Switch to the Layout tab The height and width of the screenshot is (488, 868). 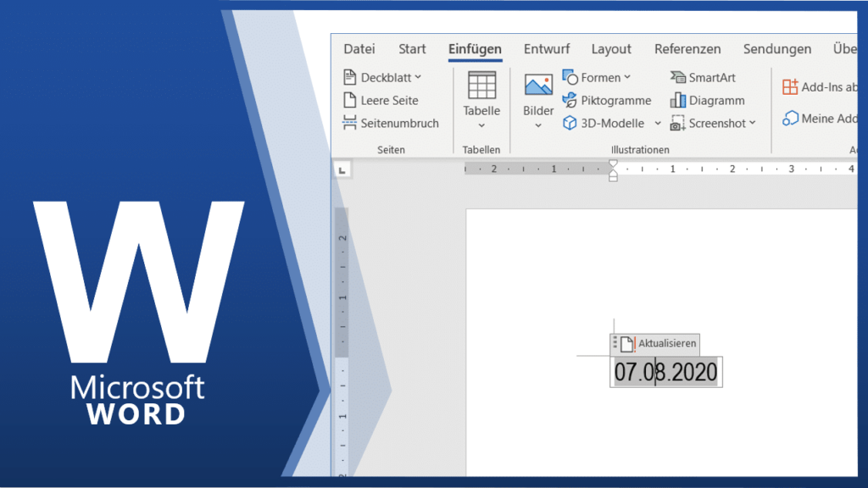(x=611, y=49)
